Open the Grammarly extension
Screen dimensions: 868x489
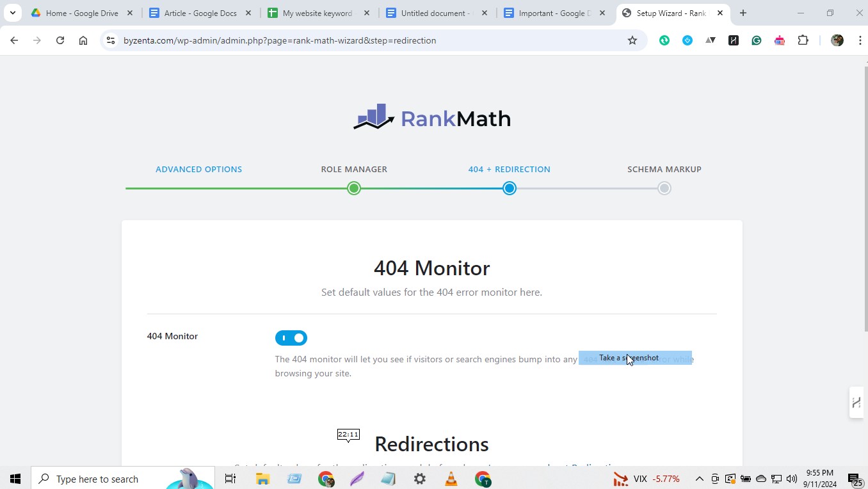pos(757,40)
